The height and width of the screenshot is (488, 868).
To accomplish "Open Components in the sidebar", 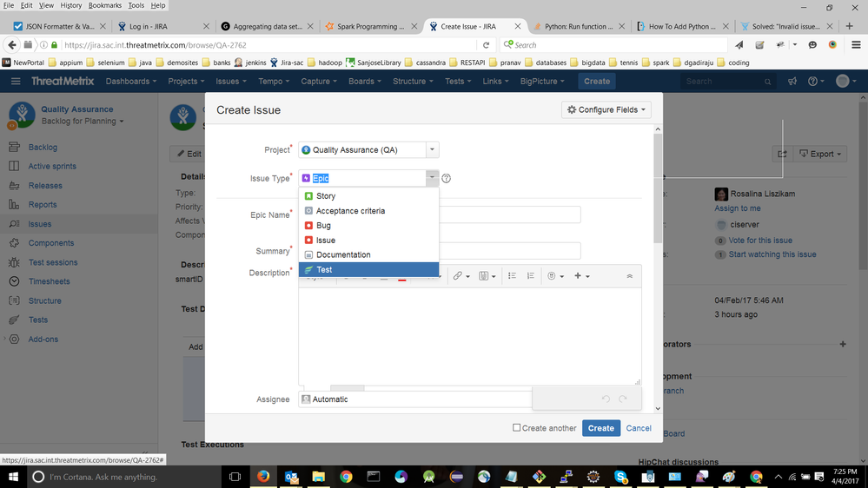I will point(51,243).
